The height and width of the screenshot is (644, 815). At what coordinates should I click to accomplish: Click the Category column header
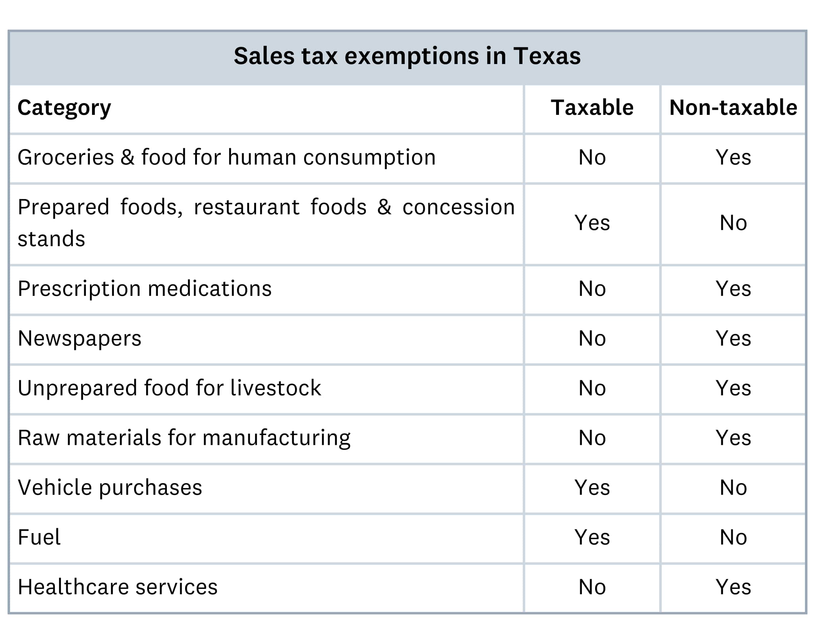pyautogui.click(x=64, y=108)
